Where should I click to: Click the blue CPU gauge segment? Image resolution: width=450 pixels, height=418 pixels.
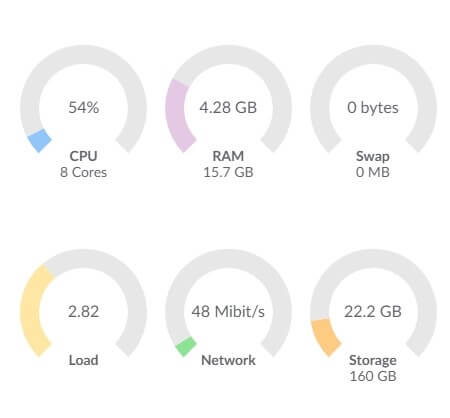tap(39, 141)
